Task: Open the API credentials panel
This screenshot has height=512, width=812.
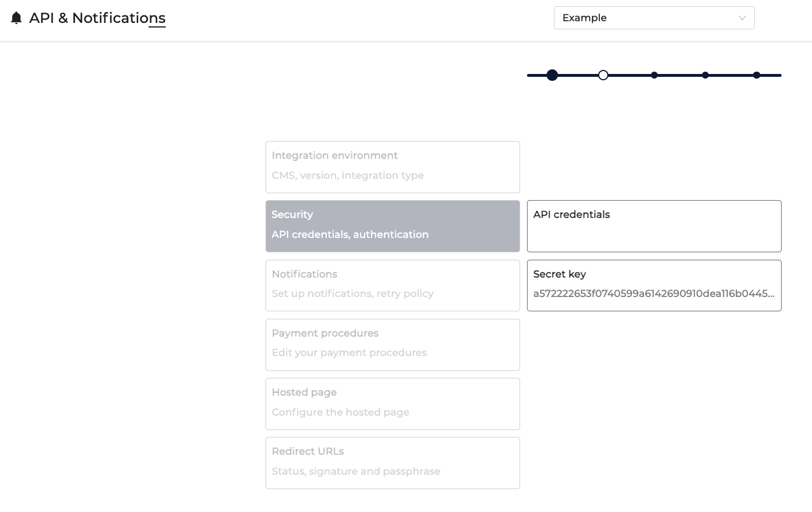Action: (x=654, y=226)
